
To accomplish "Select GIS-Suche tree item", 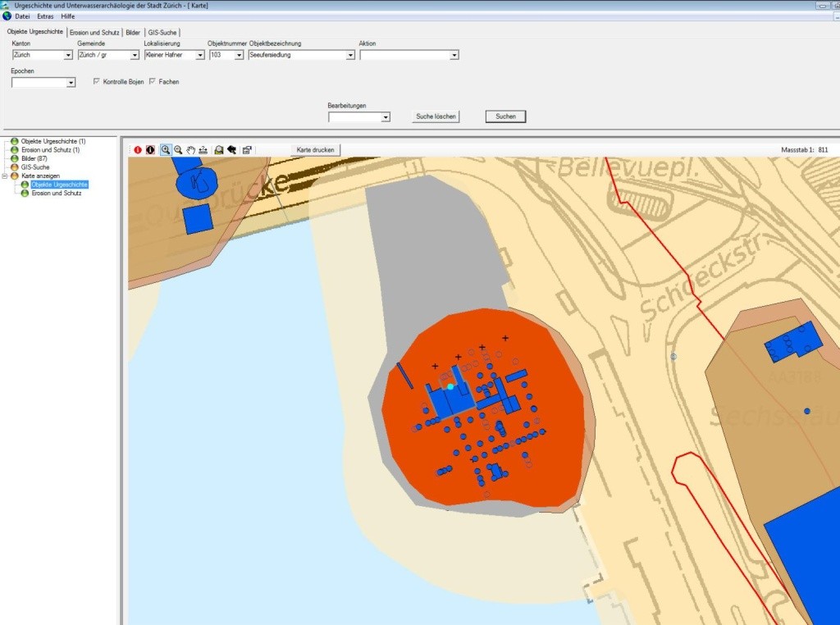I will tap(35, 167).
